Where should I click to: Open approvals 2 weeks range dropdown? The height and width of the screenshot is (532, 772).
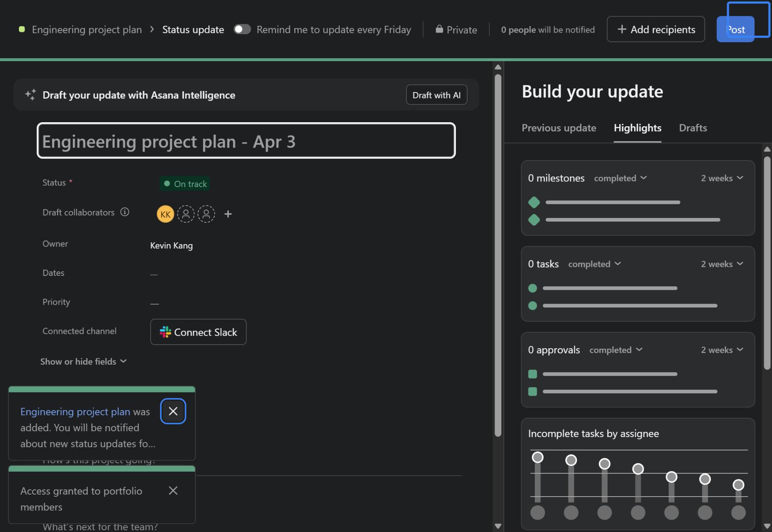click(722, 350)
